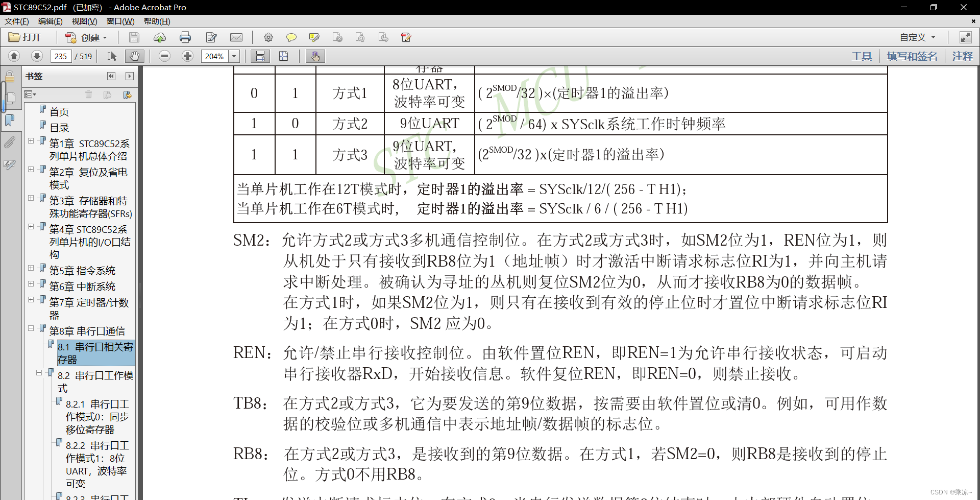
Task: Open the attachments paperclip panel
Action: point(10,142)
